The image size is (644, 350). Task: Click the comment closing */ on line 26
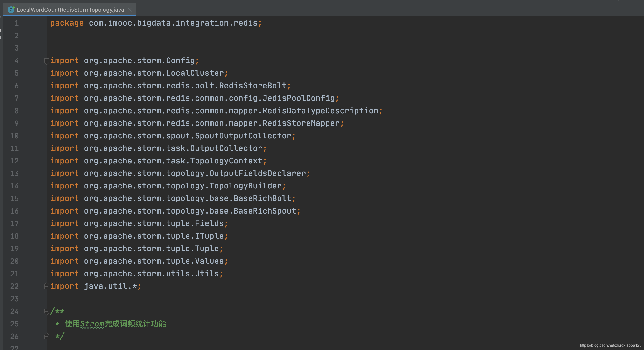pos(60,336)
